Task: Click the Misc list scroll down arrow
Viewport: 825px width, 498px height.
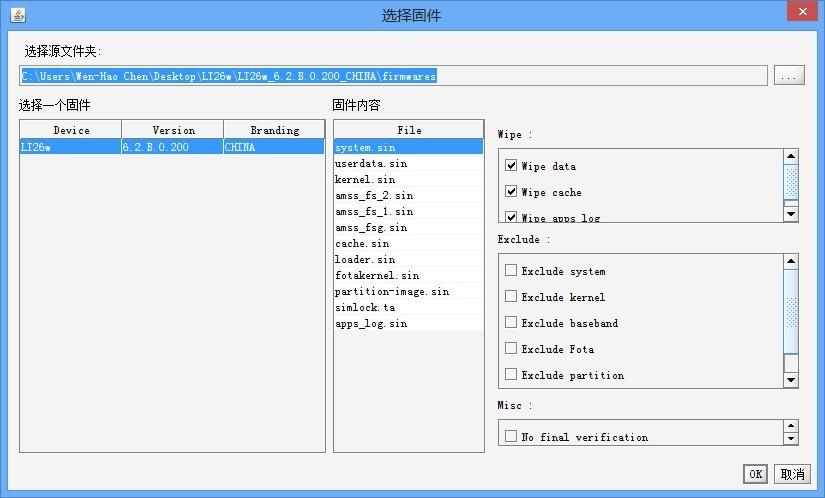Action: point(791,439)
